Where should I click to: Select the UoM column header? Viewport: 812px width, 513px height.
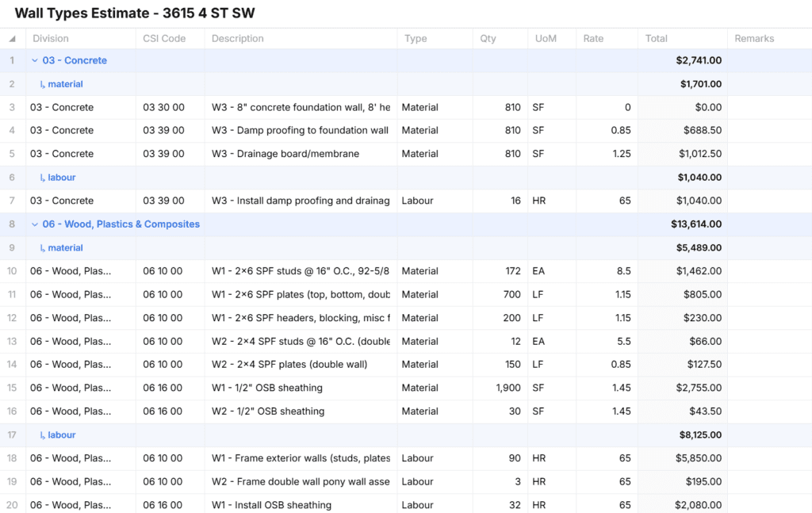pyautogui.click(x=546, y=38)
